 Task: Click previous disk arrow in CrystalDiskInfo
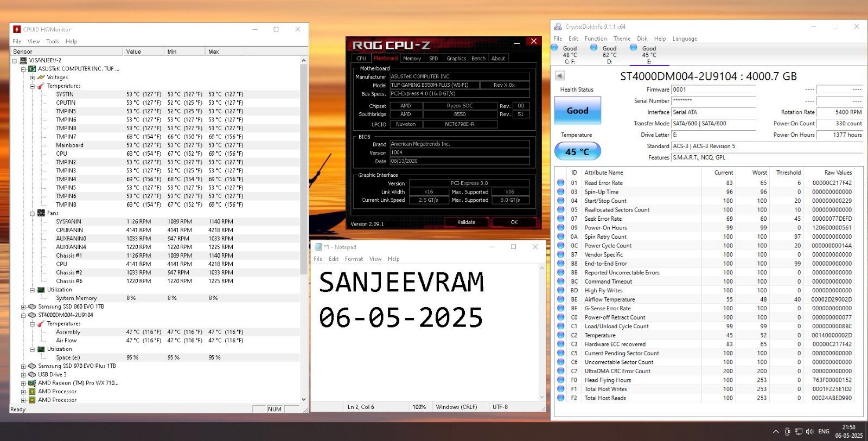point(560,76)
